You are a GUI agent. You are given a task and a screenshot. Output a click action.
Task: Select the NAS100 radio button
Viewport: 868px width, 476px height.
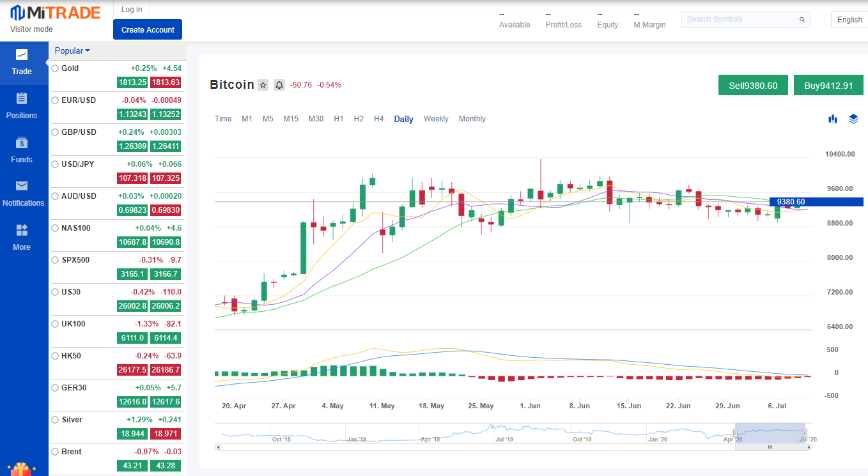55,228
